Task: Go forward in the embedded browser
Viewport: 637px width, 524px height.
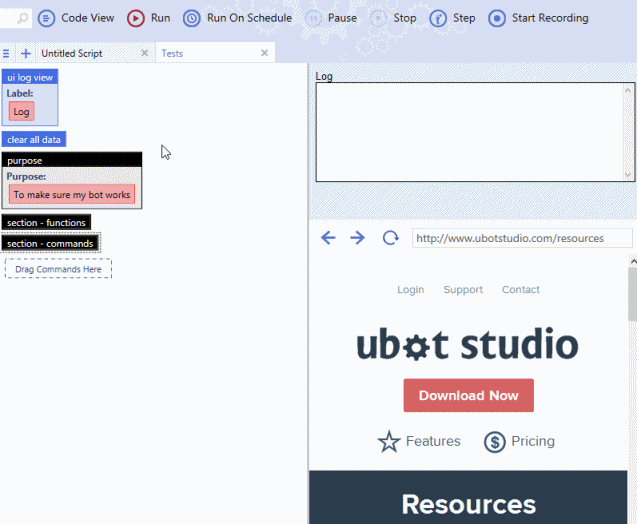Action: click(358, 238)
